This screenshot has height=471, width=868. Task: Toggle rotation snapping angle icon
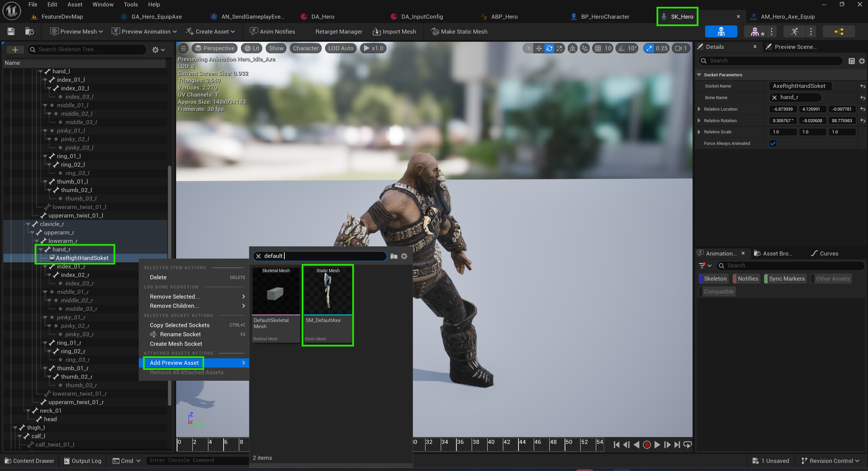(x=621, y=48)
